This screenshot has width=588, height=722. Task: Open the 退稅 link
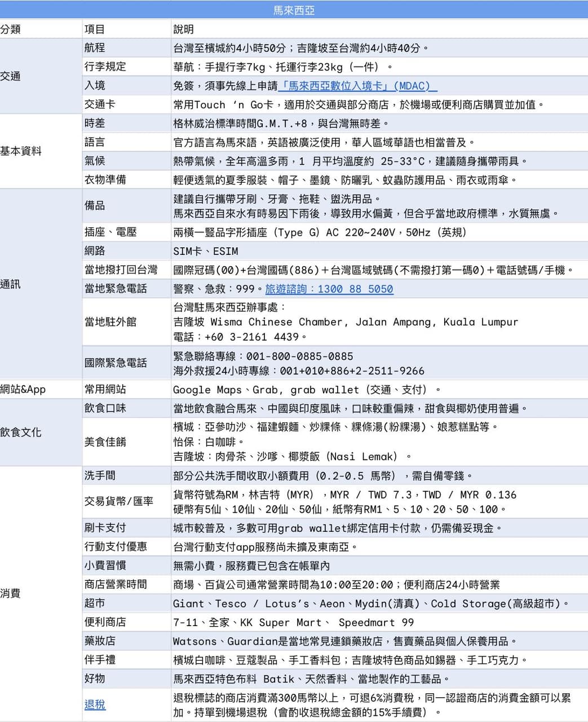95,704
